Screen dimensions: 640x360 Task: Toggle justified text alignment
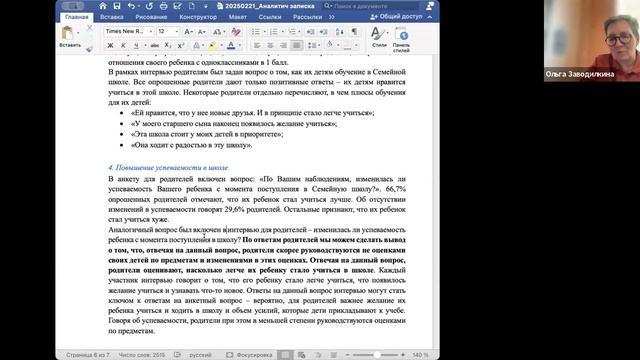coord(297,45)
